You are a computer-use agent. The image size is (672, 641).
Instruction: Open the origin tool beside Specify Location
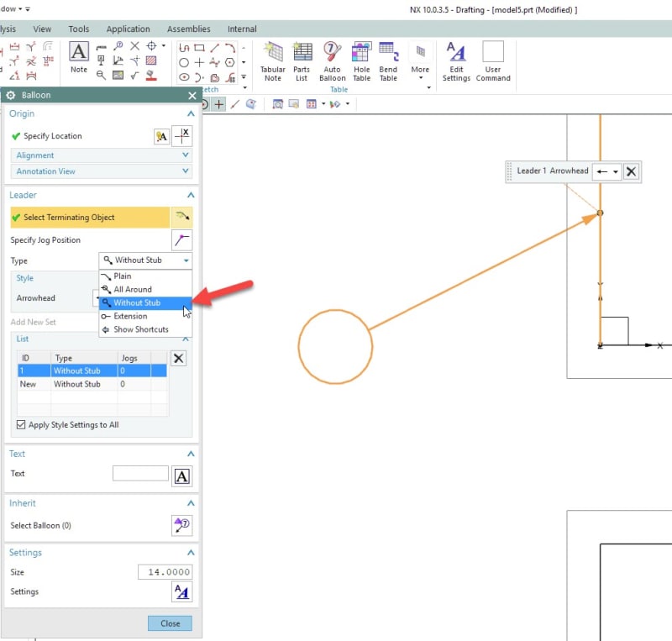click(x=161, y=136)
